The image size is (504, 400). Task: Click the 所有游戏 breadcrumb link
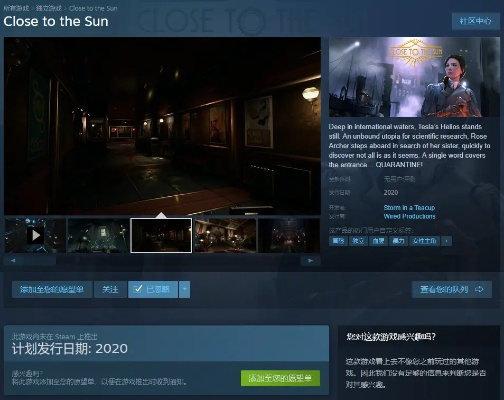(x=16, y=8)
